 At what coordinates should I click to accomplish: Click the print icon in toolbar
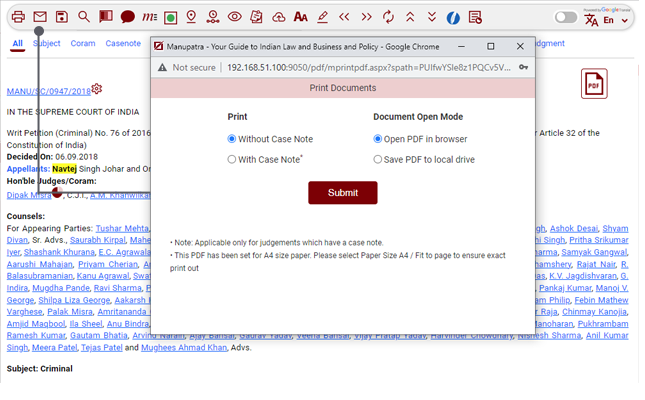coord(18,17)
